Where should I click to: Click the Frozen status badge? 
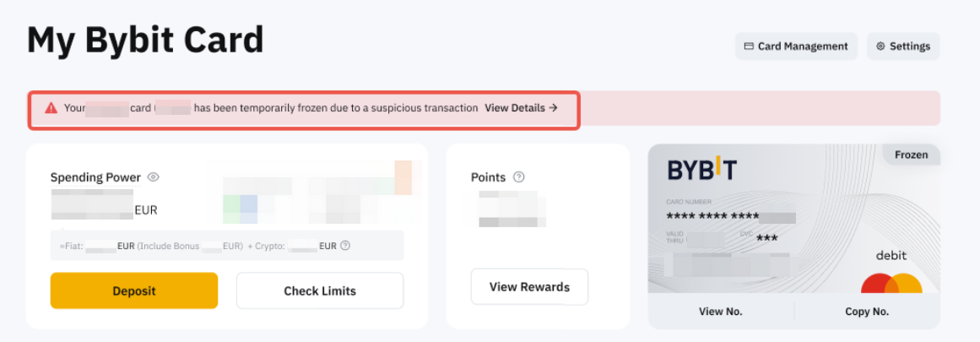coord(911,155)
